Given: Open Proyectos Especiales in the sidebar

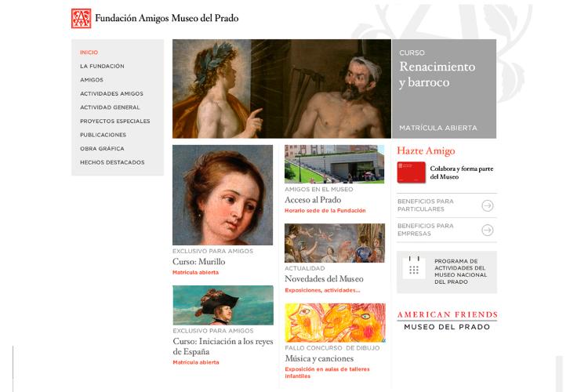Looking at the screenshot, I should point(114,122).
